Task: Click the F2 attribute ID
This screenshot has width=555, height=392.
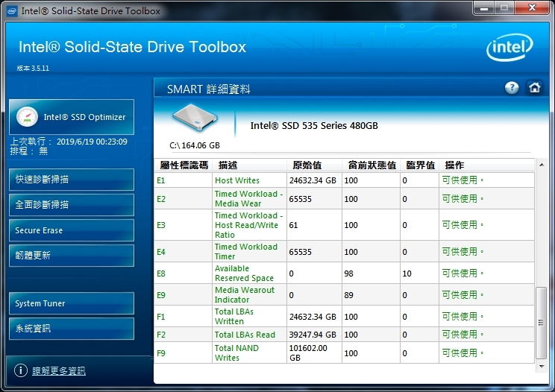Action: tap(160, 335)
